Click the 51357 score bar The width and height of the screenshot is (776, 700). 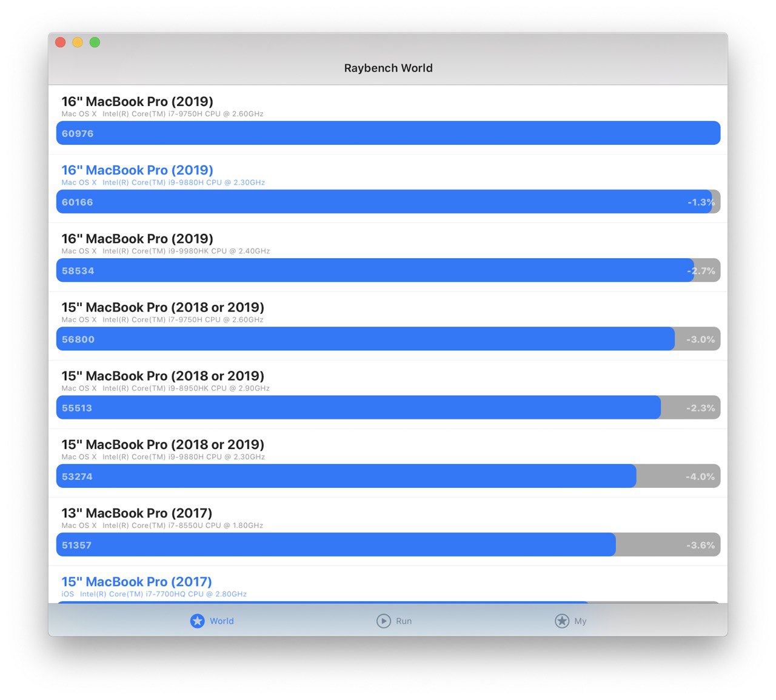click(x=388, y=544)
